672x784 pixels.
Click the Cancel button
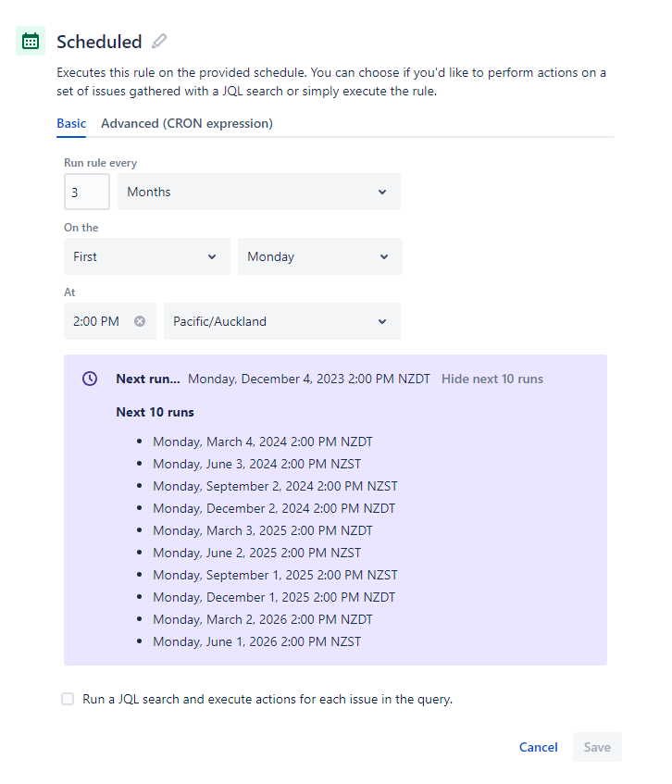538,747
